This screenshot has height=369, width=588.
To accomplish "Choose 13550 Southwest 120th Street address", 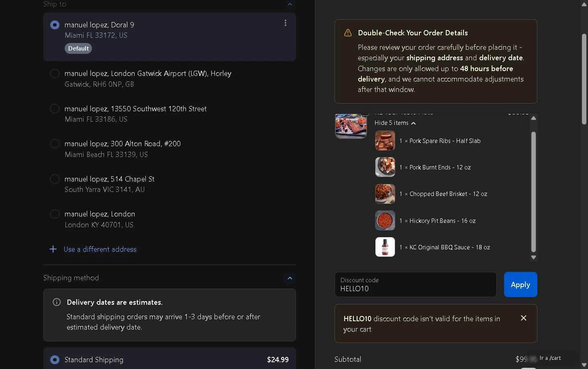I will click(x=55, y=109).
